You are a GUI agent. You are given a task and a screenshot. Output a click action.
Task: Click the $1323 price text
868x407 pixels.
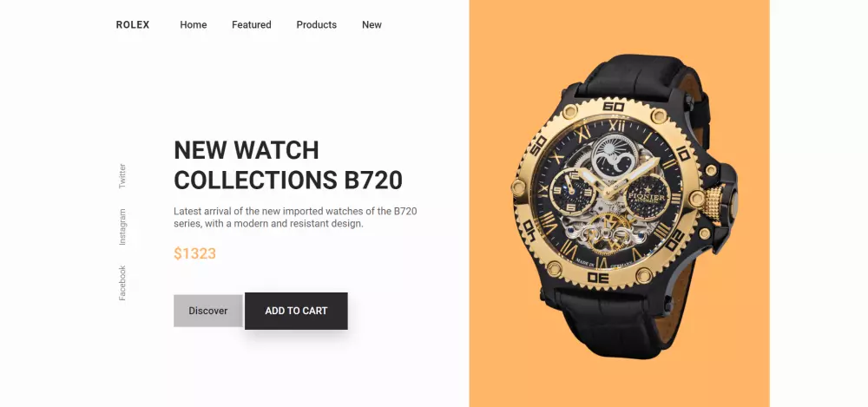click(194, 253)
